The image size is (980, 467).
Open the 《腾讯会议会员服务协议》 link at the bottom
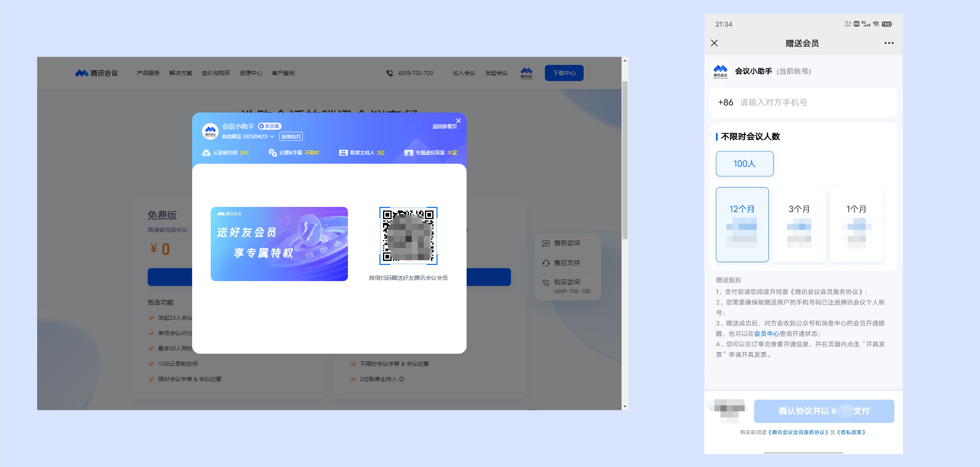pos(798,432)
